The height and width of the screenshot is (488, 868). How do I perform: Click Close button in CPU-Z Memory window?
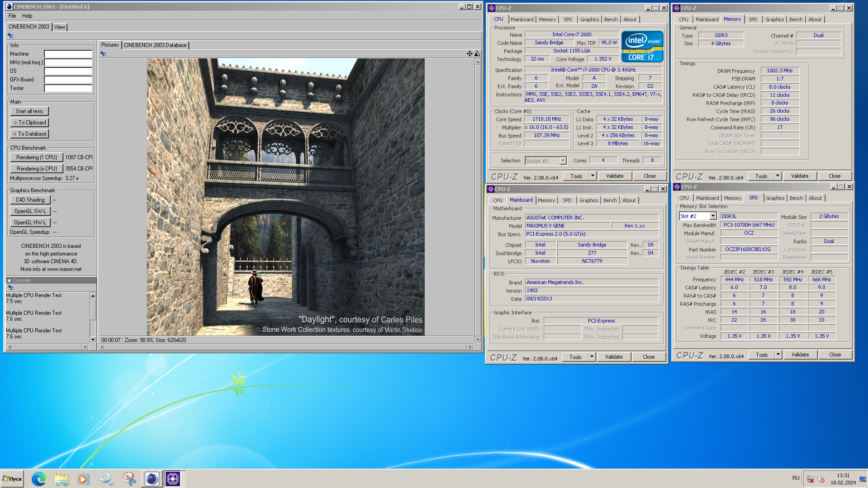[x=835, y=176]
